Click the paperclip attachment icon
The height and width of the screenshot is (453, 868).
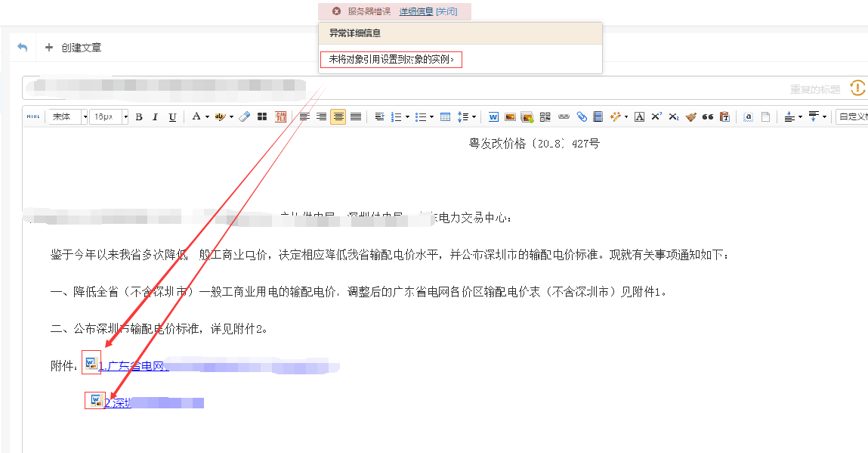(581, 117)
